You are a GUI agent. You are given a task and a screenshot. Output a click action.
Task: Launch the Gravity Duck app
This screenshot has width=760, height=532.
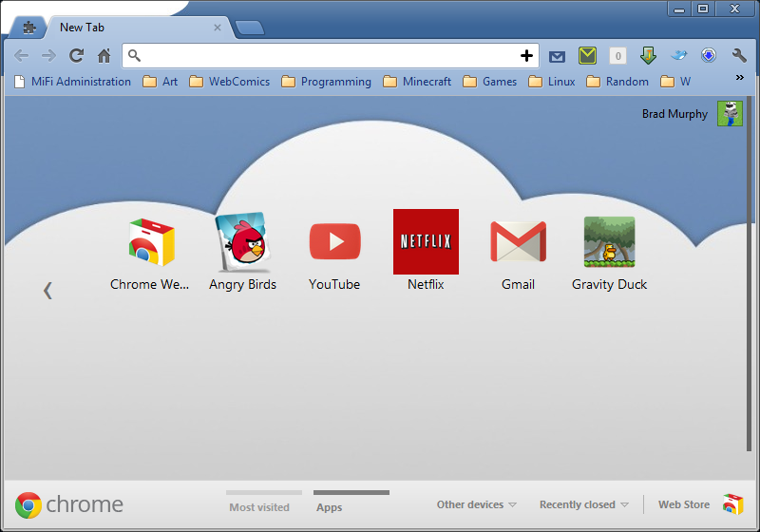tap(609, 254)
